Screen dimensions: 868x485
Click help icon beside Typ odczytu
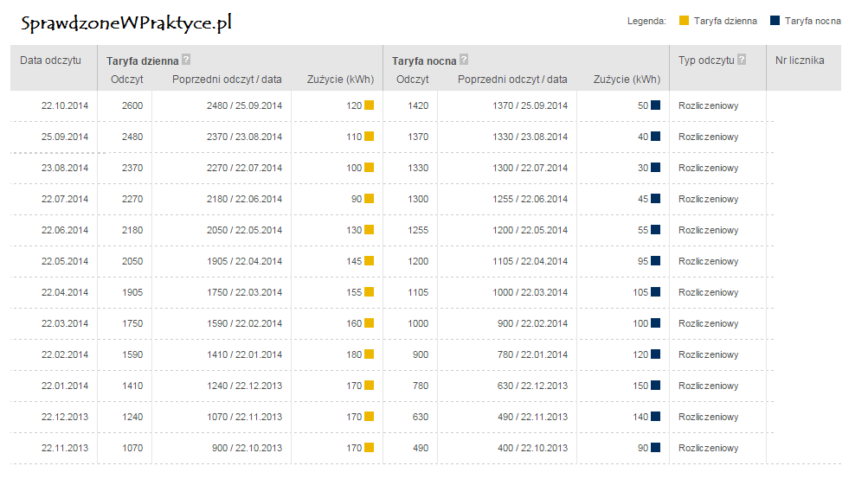[742, 61]
